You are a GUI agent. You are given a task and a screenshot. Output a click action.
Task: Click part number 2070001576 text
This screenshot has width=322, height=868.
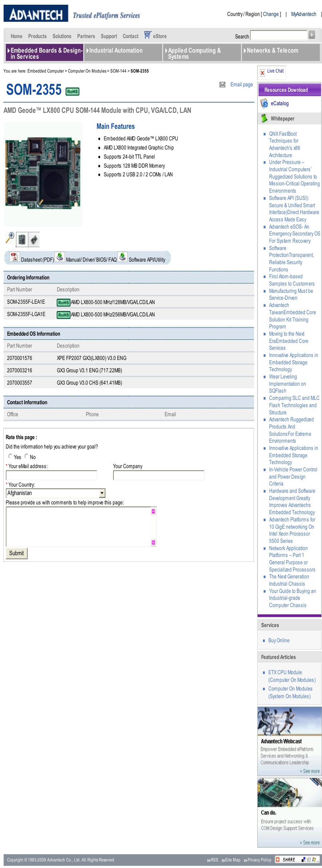click(20, 358)
